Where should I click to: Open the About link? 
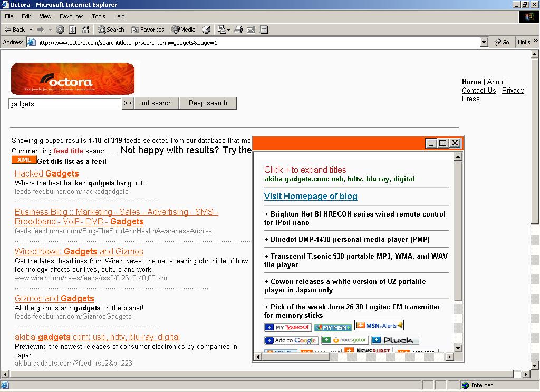pyautogui.click(x=496, y=82)
